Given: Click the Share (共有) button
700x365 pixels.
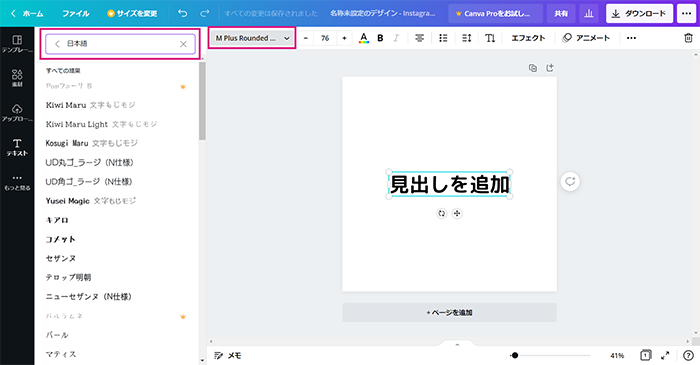Looking at the screenshot, I should [561, 13].
